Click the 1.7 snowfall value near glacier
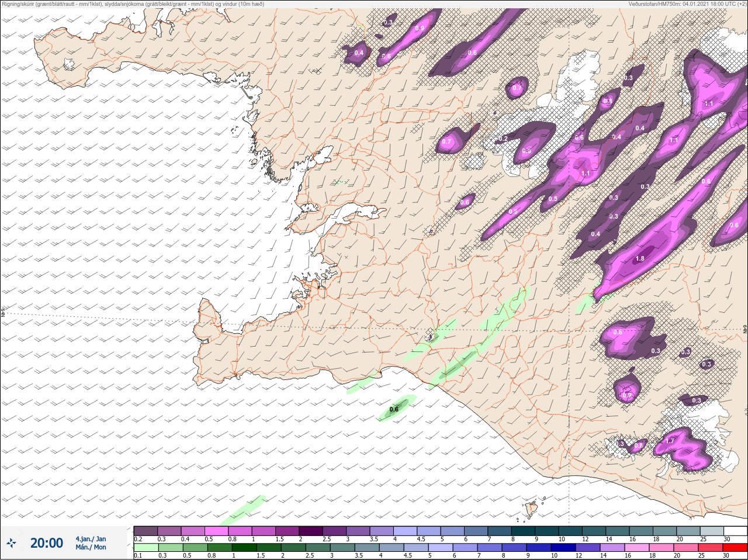Screen dimensions: 748x560 (670, 441)
